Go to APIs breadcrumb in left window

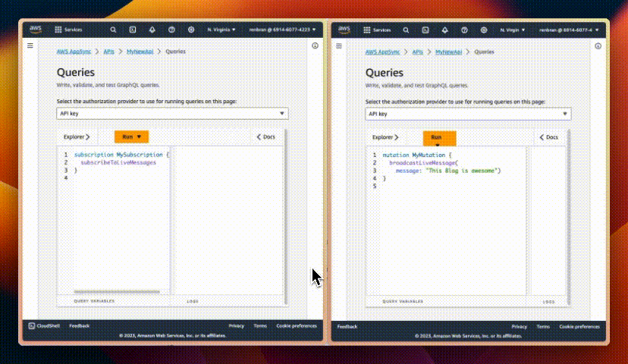click(x=109, y=52)
